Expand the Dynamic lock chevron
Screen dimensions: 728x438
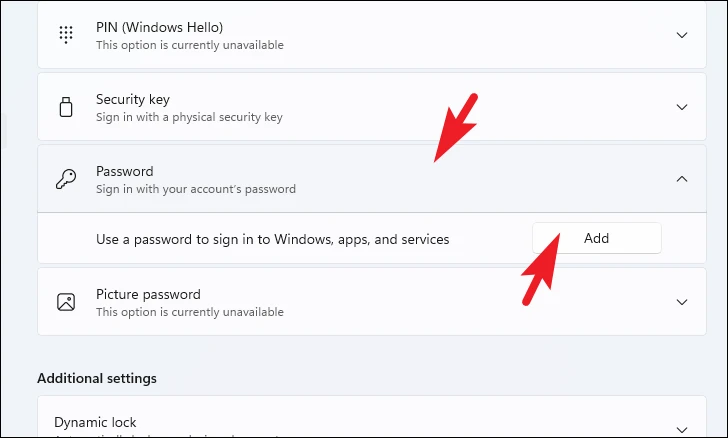coord(682,430)
